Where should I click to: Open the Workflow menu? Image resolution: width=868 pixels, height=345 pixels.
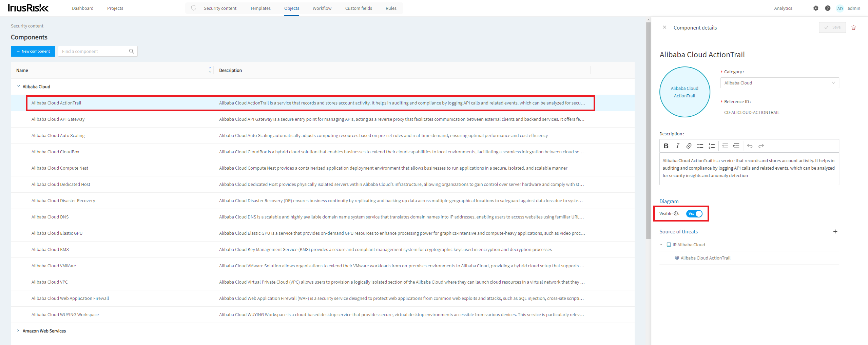click(x=322, y=8)
